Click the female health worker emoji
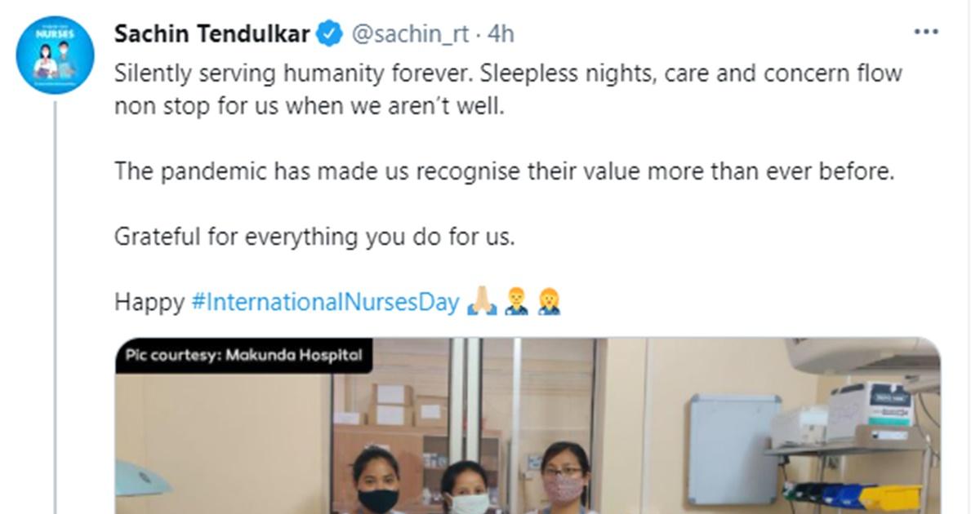This screenshot has width=980, height=514. (x=549, y=304)
